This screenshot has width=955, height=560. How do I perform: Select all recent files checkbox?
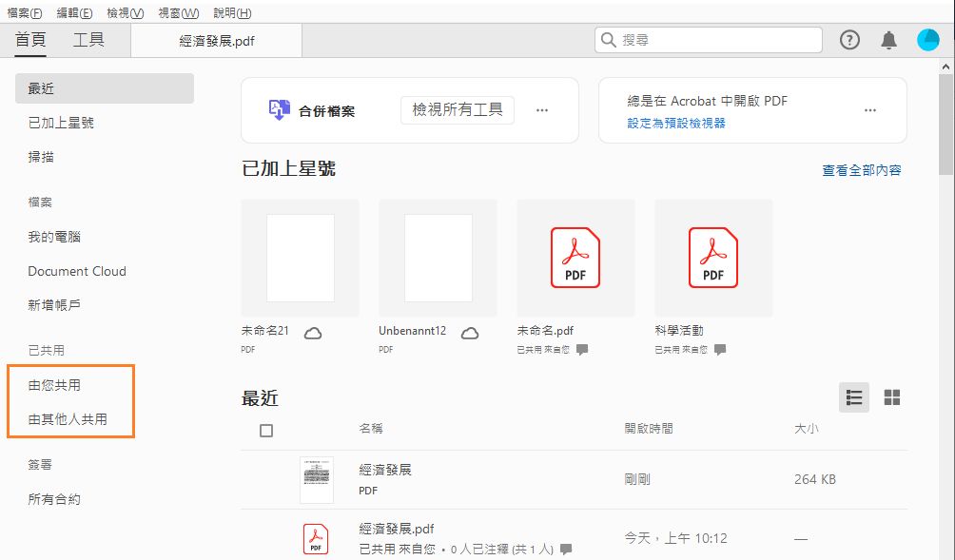(265, 430)
